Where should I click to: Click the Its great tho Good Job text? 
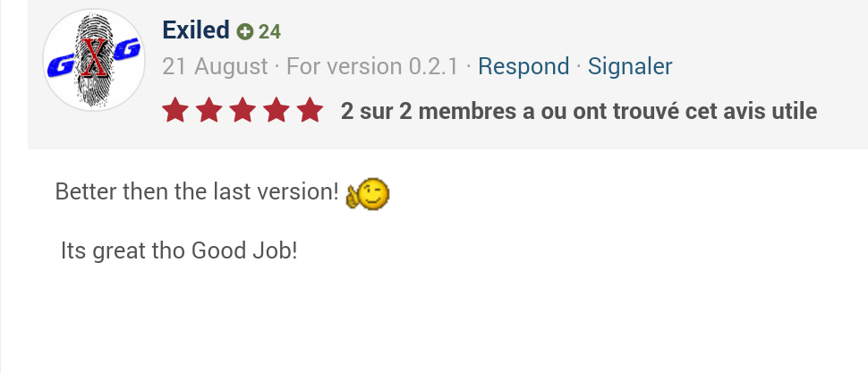[x=178, y=251]
